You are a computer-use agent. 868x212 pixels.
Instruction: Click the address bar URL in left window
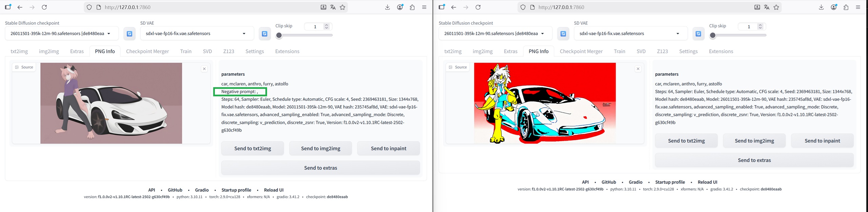tap(127, 7)
